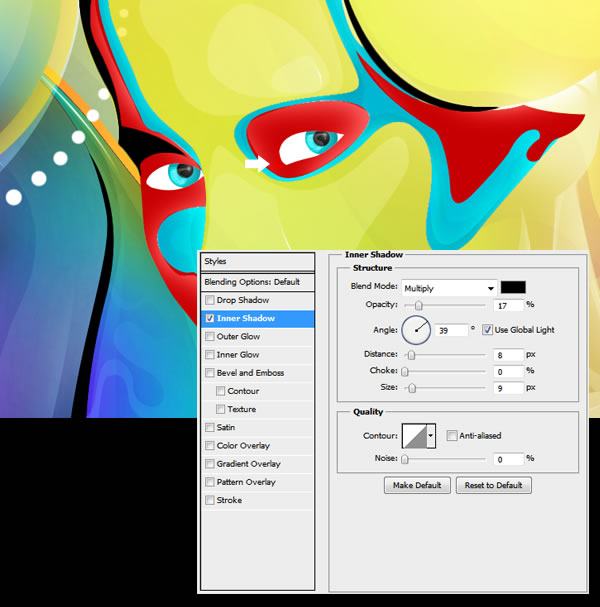
Task: Click the Opacity slider handle
Action: (x=418, y=306)
